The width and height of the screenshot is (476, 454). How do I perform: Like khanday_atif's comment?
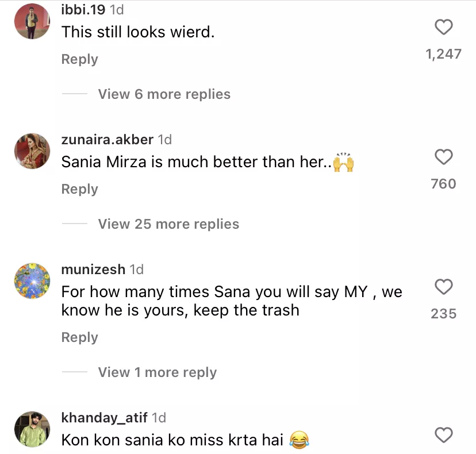pyautogui.click(x=443, y=435)
